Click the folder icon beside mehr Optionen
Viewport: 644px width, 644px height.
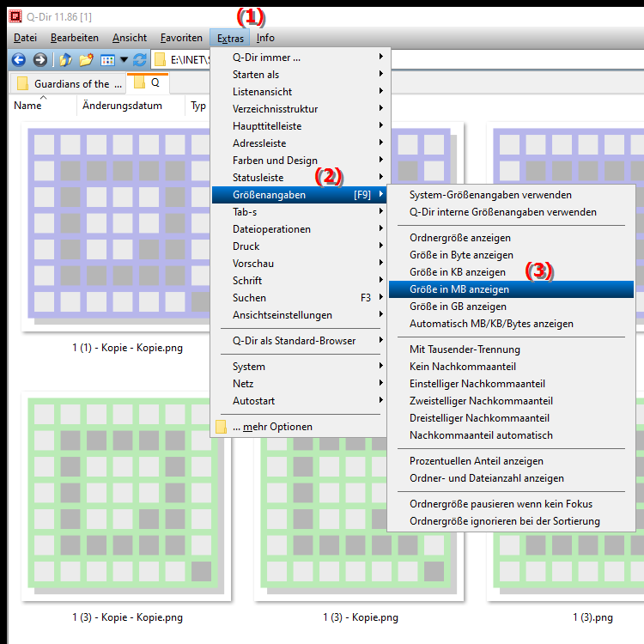click(221, 427)
